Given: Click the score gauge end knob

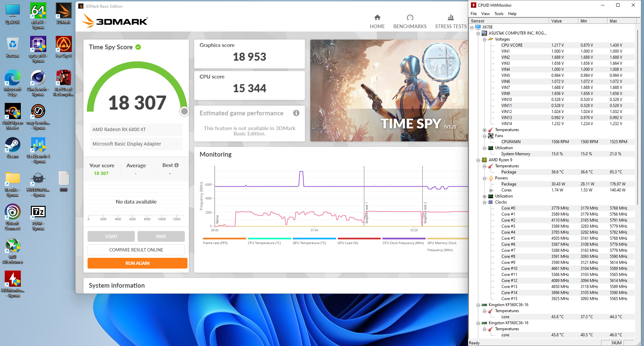Looking at the screenshot, I should pyautogui.click(x=184, y=111).
